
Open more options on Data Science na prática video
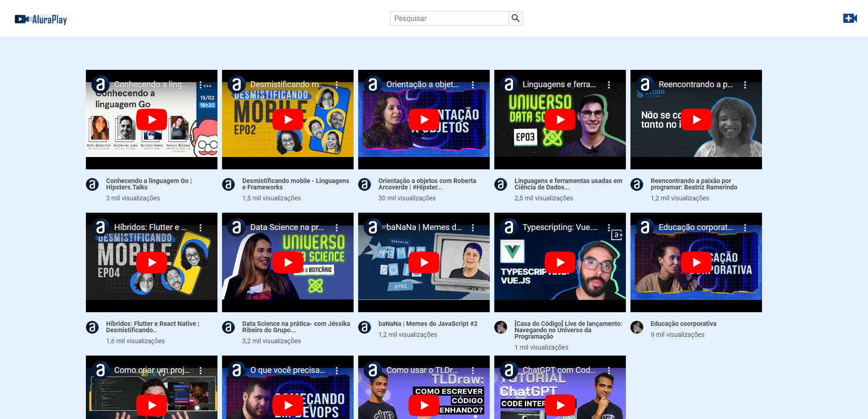[337, 228]
